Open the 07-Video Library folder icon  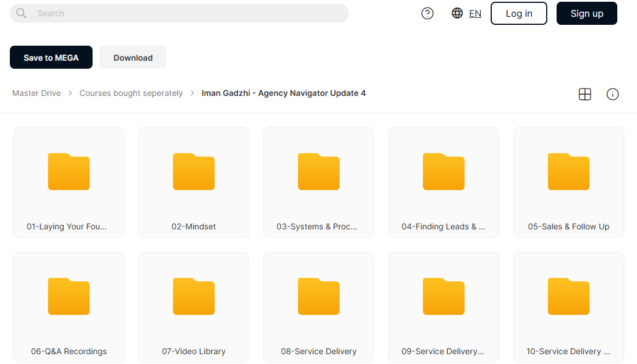tap(194, 296)
